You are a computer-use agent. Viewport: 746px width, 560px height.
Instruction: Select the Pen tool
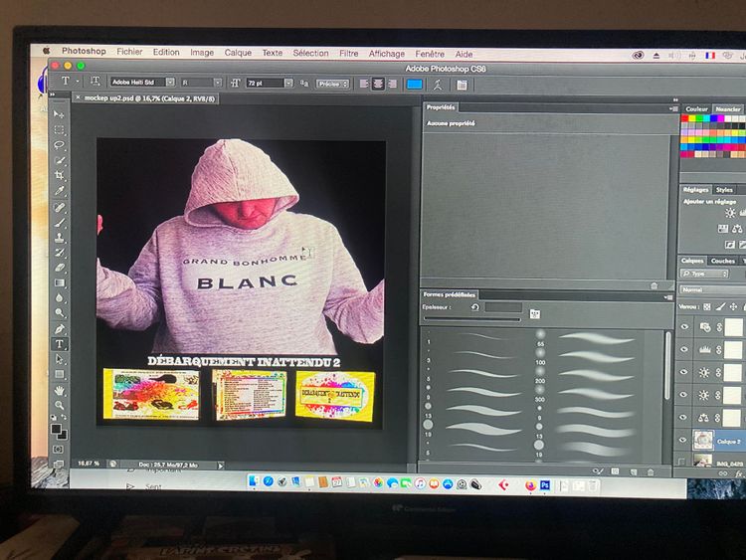pos(59,329)
